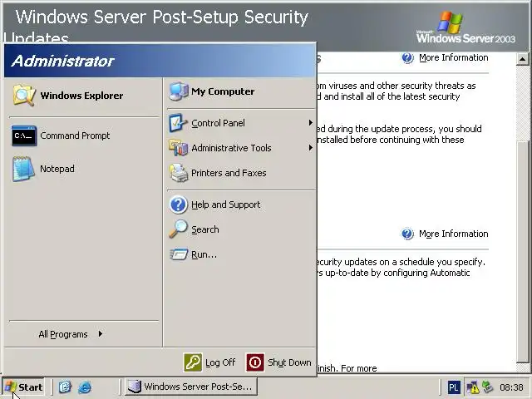This screenshot has width=532, height=399.
Task: Click the Shut Down button
Action: 279,362
